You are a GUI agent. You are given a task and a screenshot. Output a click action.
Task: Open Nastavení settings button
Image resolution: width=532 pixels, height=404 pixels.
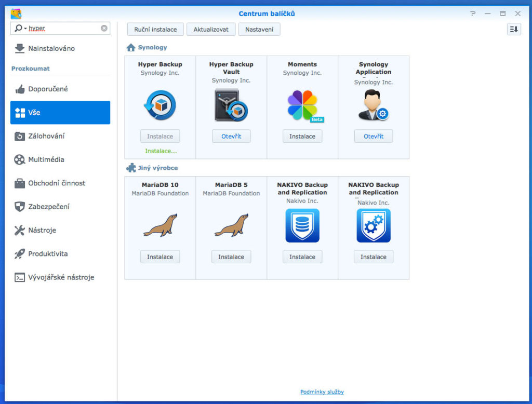pos(259,30)
